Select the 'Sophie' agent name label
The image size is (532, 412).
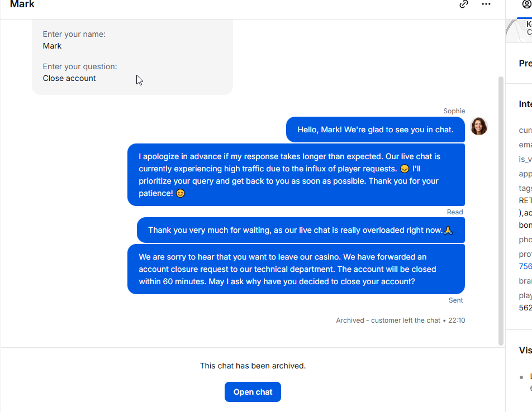tap(454, 111)
